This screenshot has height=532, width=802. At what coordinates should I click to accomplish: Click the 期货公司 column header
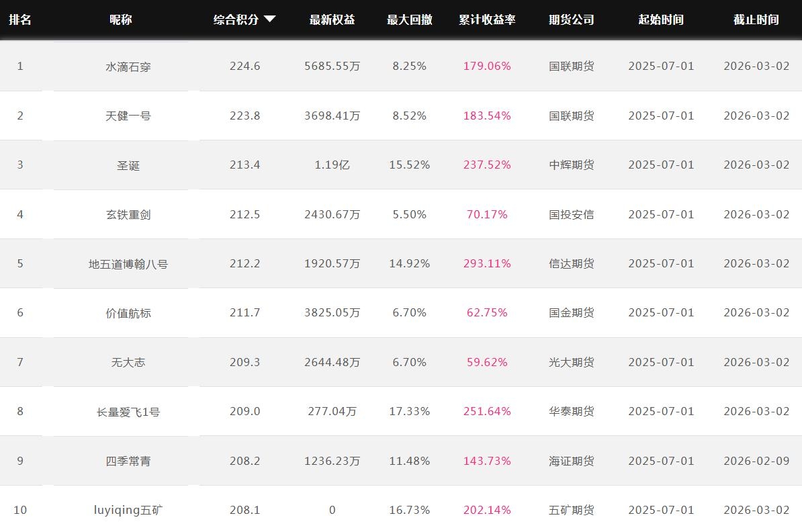tap(571, 19)
